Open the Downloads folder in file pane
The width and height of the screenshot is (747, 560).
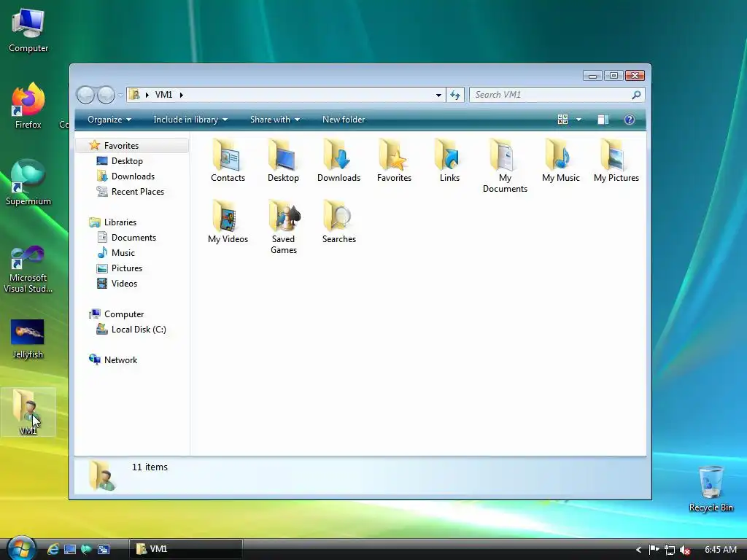pyautogui.click(x=338, y=161)
